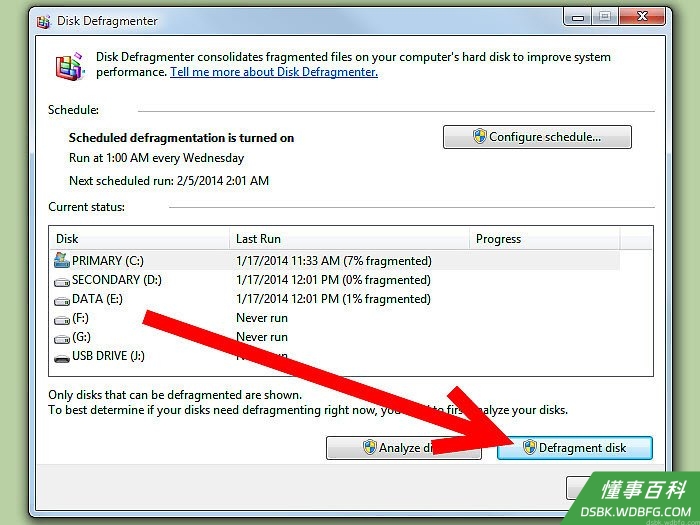Screen dimensions: 700x525
Task: Select the (G:) disk entry
Action: tap(335, 337)
